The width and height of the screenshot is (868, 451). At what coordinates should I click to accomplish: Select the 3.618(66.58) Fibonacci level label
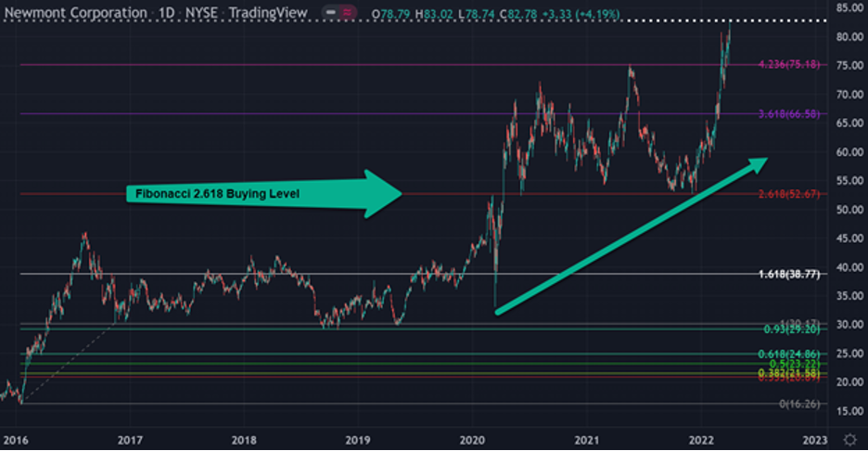[789, 114]
